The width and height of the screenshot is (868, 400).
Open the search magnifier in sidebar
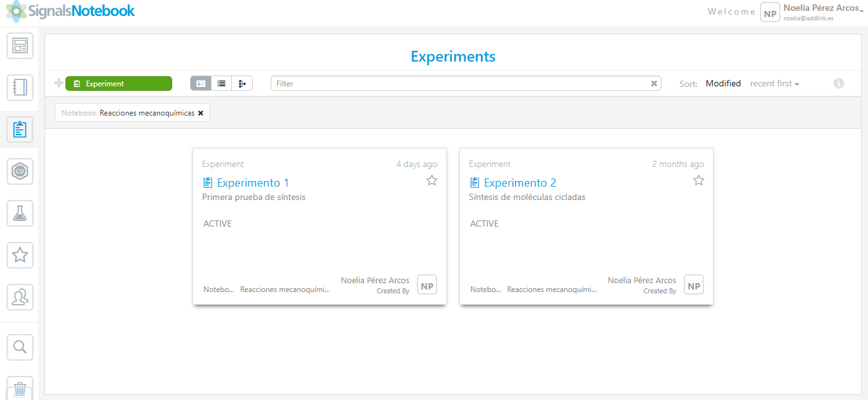(20, 347)
